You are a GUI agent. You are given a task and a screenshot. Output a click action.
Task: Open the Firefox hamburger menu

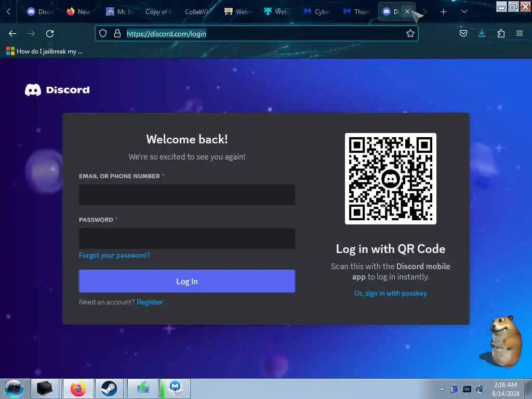[520, 33]
